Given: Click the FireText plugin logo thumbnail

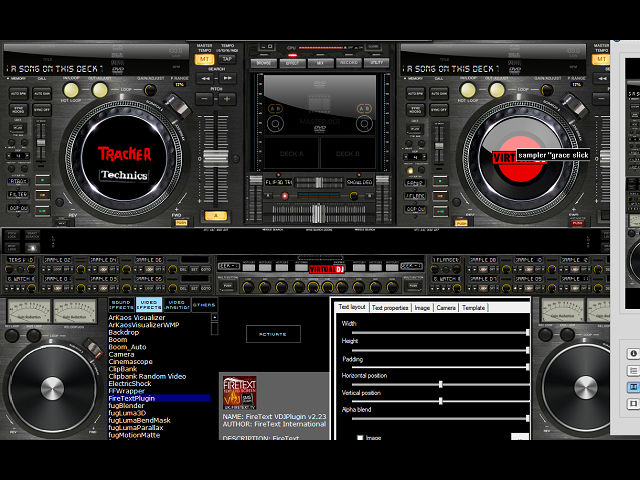Looking at the screenshot, I should 240,393.
